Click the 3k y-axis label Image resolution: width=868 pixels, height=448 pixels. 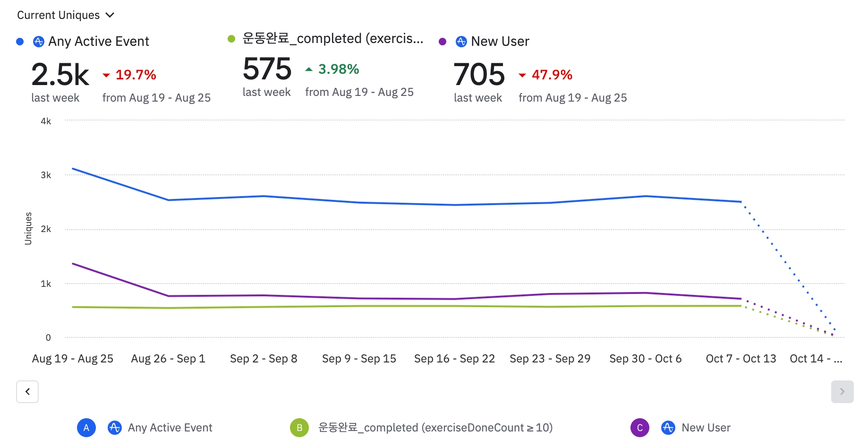pos(46,175)
